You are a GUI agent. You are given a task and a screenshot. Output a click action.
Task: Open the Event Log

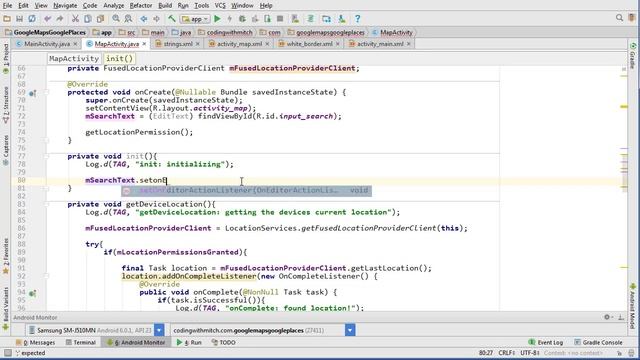click(545, 342)
